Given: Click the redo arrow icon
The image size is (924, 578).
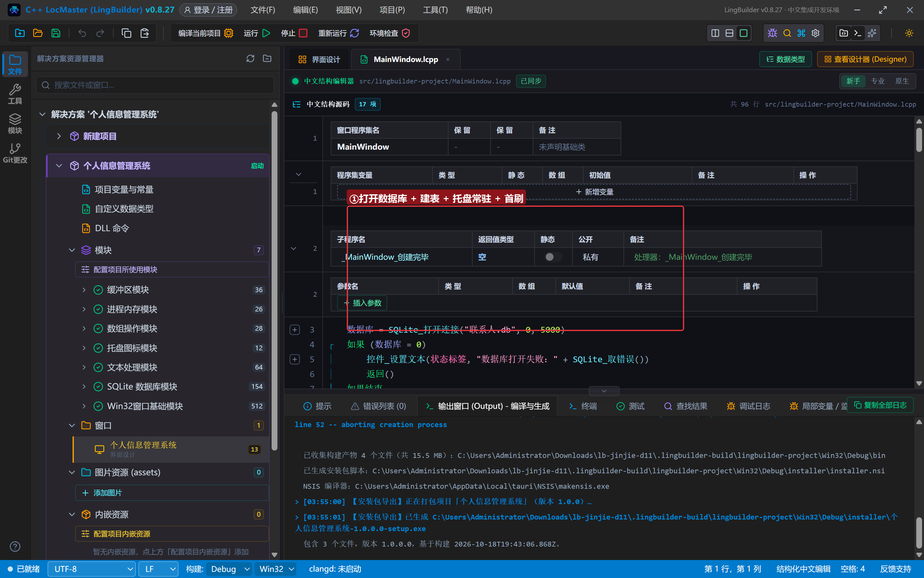Looking at the screenshot, I should 100,33.
